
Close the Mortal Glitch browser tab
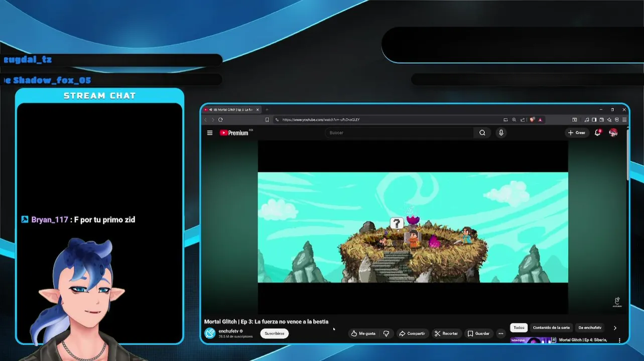coord(258,109)
